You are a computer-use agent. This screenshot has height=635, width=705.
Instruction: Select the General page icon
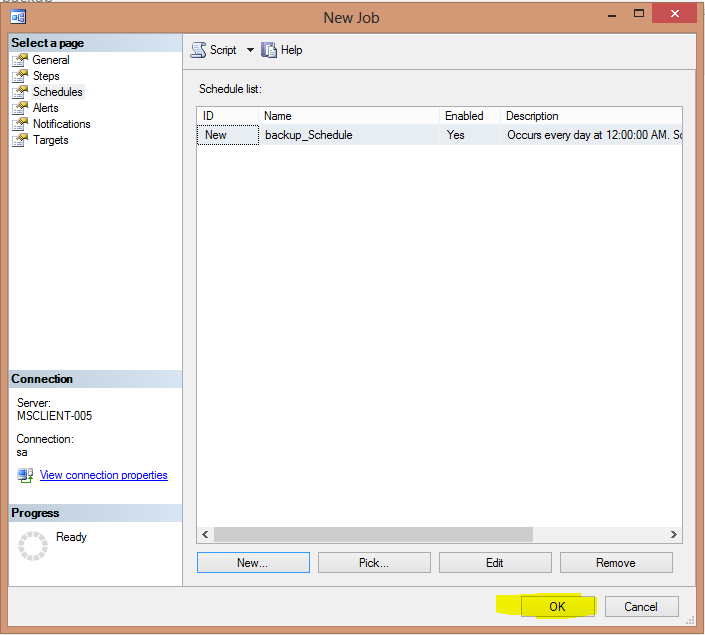[20, 60]
